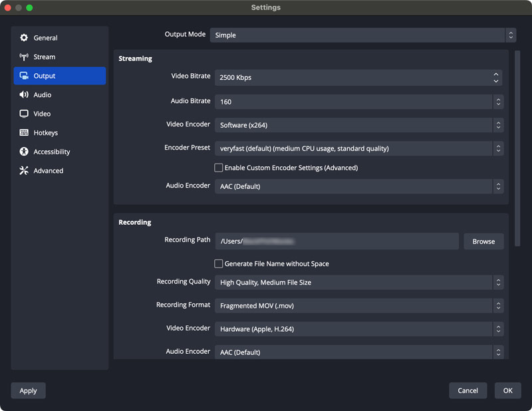Switch to Stream settings
532x411 pixels.
(60, 57)
